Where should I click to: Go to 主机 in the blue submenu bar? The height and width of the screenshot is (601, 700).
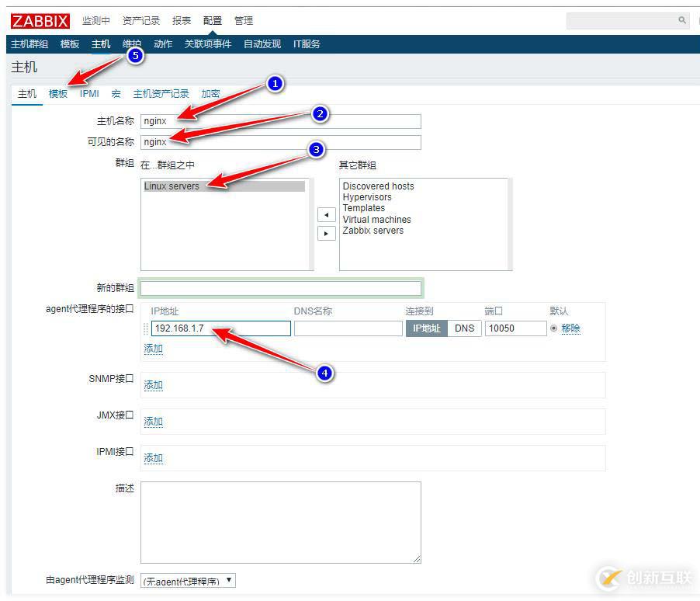[x=101, y=43]
